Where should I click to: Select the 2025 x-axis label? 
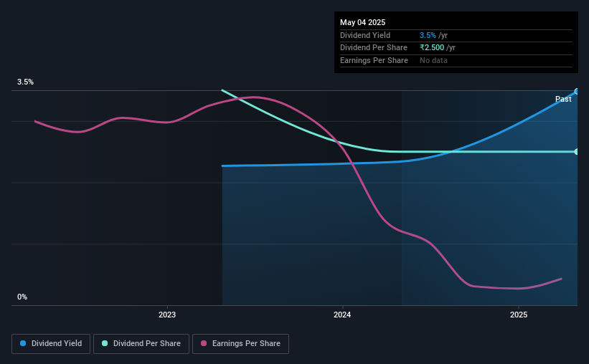519,315
